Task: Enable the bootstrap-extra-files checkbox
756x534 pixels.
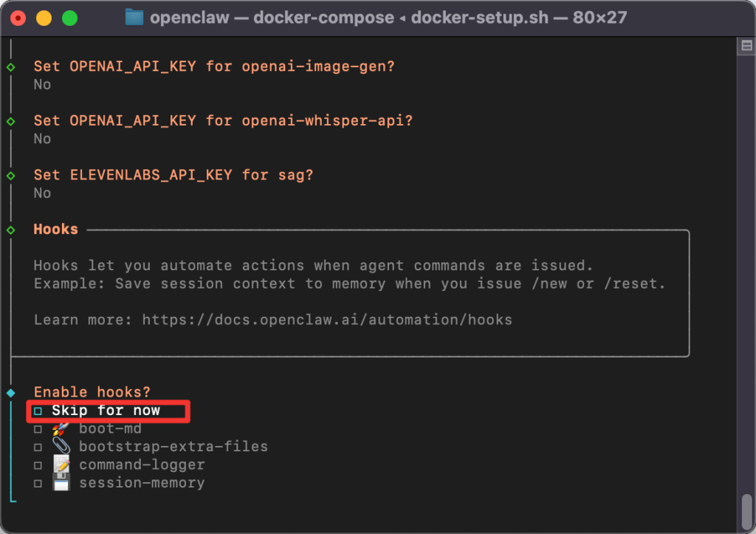Action: (38, 446)
